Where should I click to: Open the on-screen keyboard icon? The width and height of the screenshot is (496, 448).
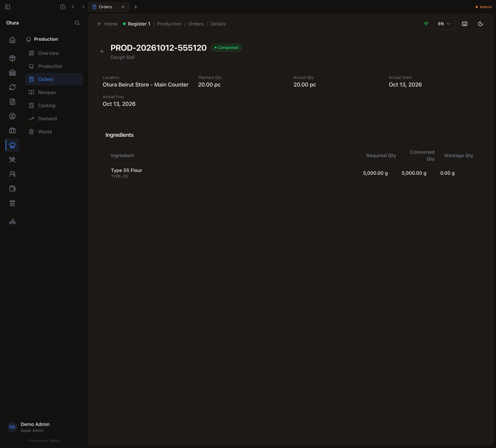[464, 24]
